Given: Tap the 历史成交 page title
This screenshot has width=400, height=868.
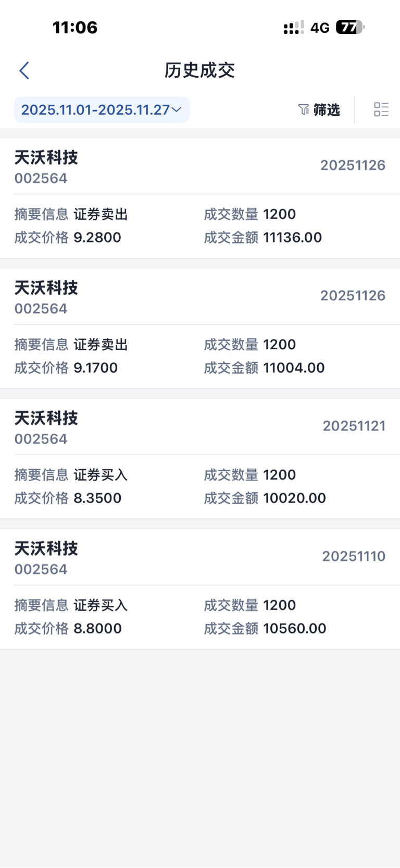Looking at the screenshot, I should [x=200, y=70].
